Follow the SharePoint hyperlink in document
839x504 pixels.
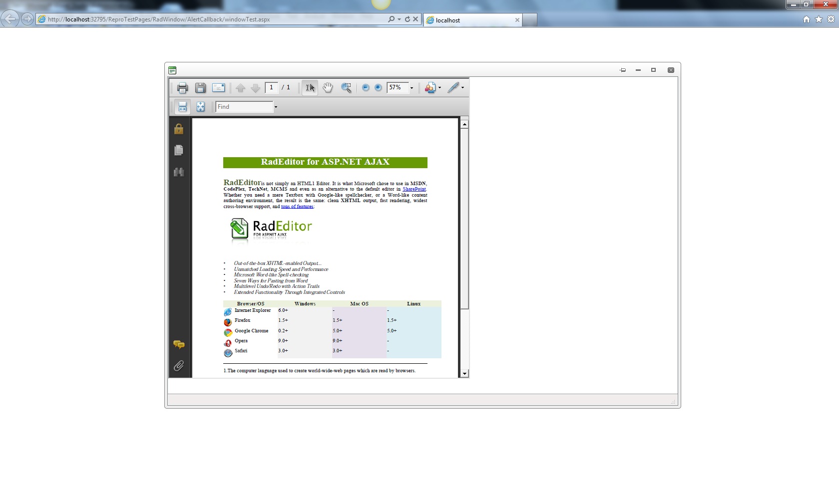tap(414, 189)
